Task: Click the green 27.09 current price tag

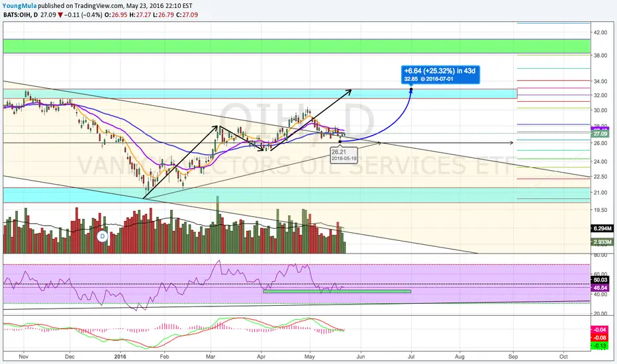Action: coord(600,134)
